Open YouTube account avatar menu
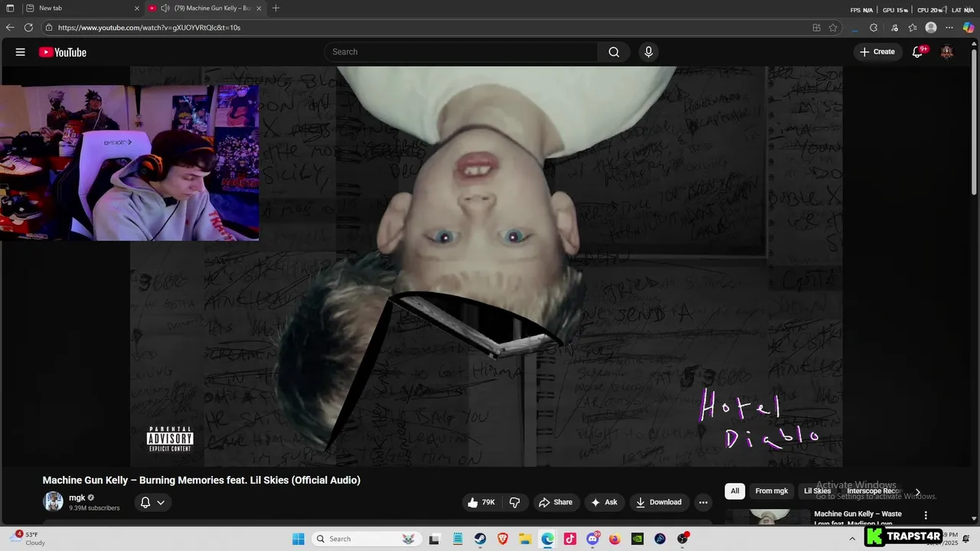This screenshot has width=980, height=551. pos(947,52)
